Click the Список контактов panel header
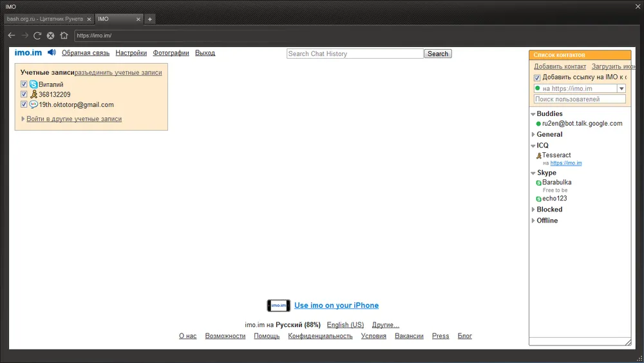The height and width of the screenshot is (363, 644). (x=580, y=55)
